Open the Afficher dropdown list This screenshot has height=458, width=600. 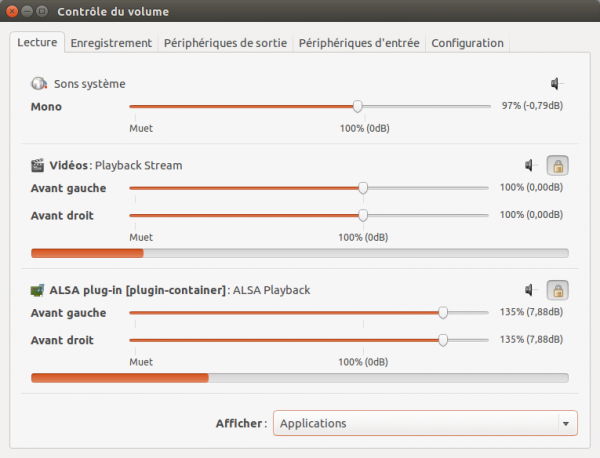[x=425, y=423]
